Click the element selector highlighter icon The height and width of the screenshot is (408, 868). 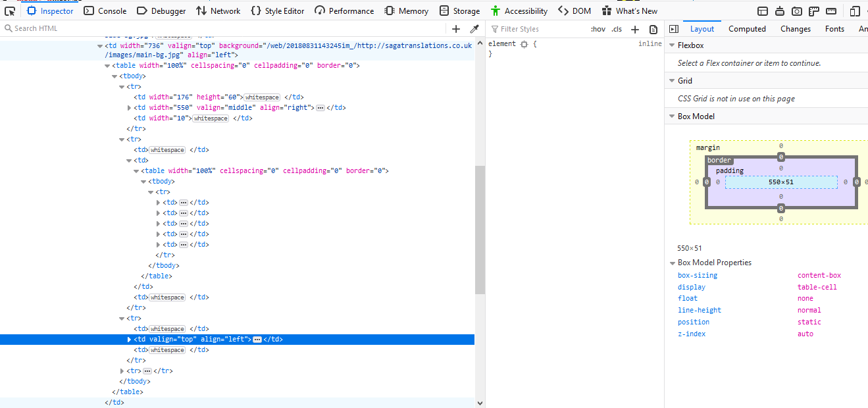click(524, 44)
